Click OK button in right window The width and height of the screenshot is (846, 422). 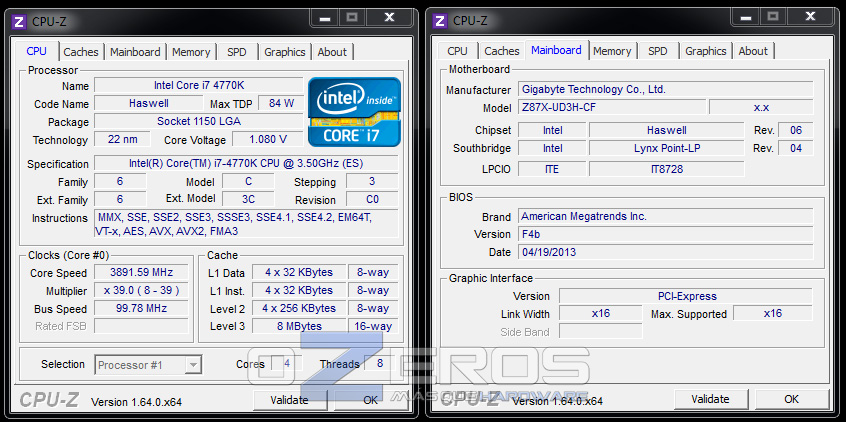[x=792, y=399]
